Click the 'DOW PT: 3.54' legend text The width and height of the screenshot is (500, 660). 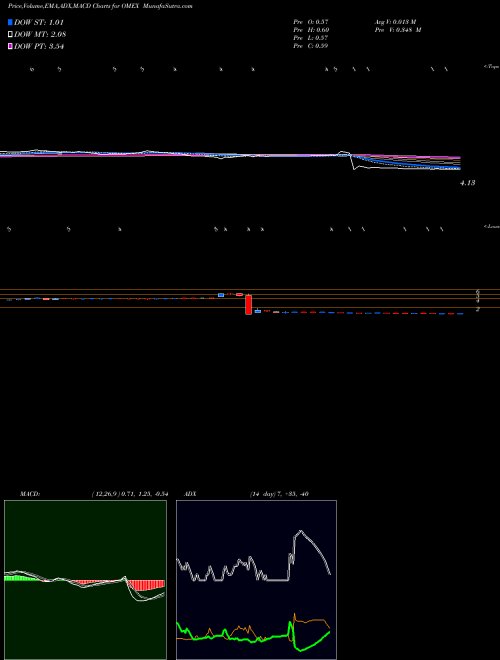(39, 47)
